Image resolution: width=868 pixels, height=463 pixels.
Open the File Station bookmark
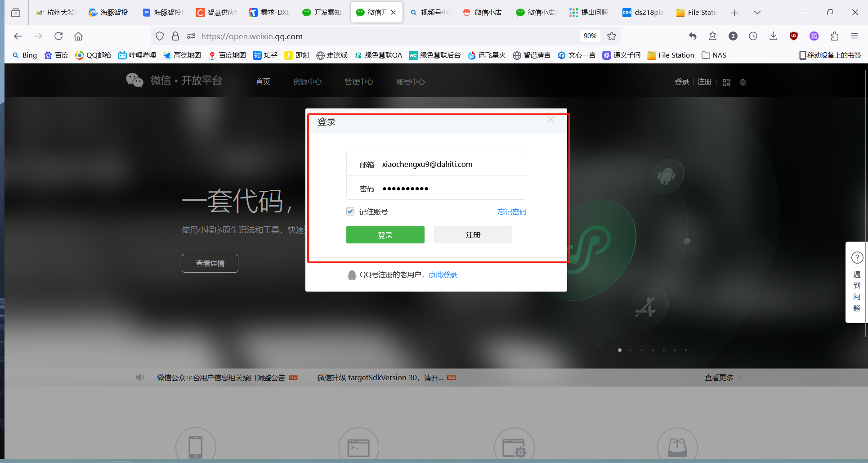pyautogui.click(x=671, y=55)
